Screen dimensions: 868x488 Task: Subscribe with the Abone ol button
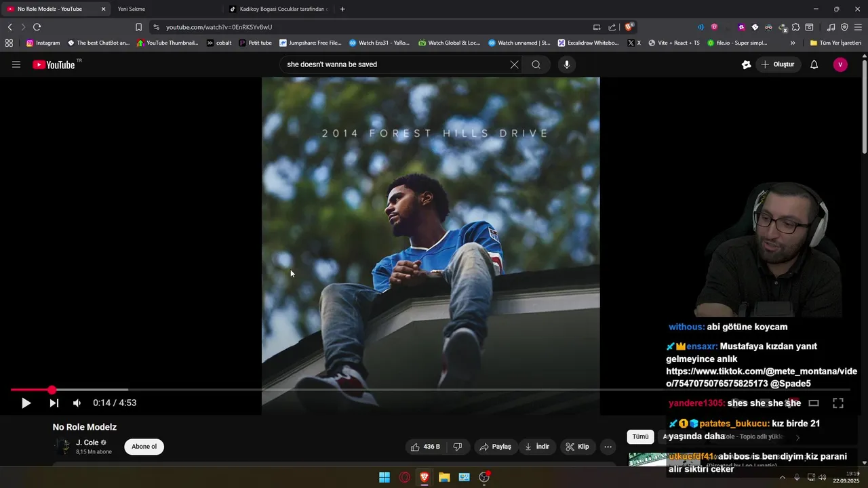pyautogui.click(x=144, y=447)
